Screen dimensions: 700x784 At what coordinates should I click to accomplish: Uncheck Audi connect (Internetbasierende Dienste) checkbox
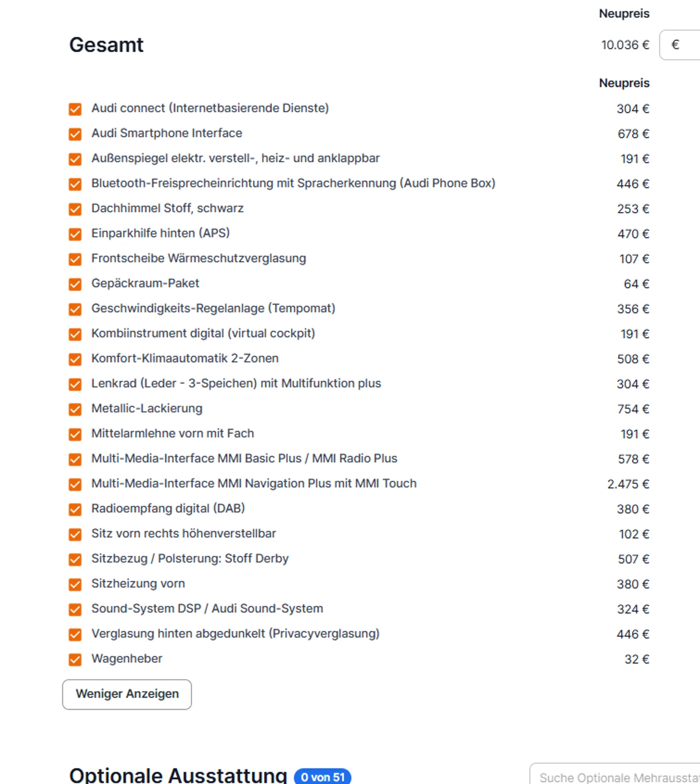point(75,109)
